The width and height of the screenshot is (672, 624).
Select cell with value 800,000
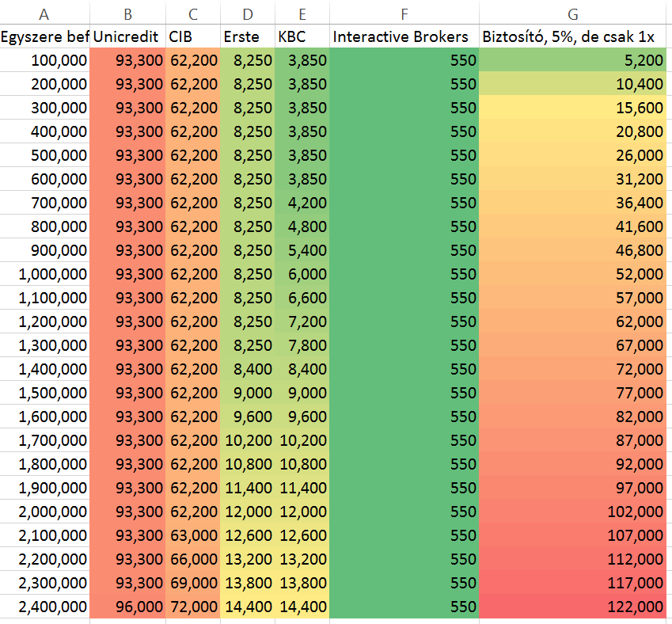coord(44,226)
